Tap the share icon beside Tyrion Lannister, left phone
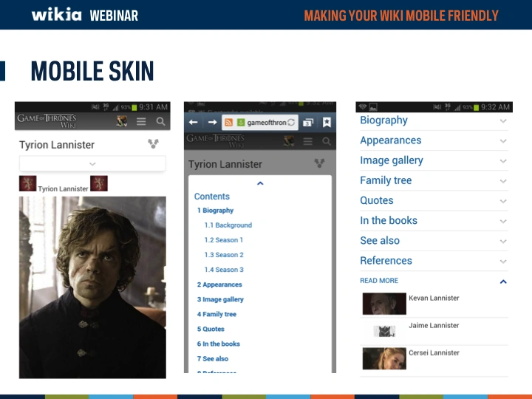Image resolution: width=532 pixels, height=399 pixels. 153,145
